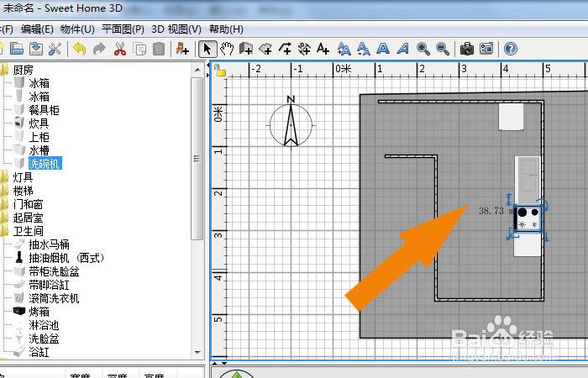The image size is (588, 378).
Task: Open the 物件(U) menu
Action: click(x=77, y=29)
